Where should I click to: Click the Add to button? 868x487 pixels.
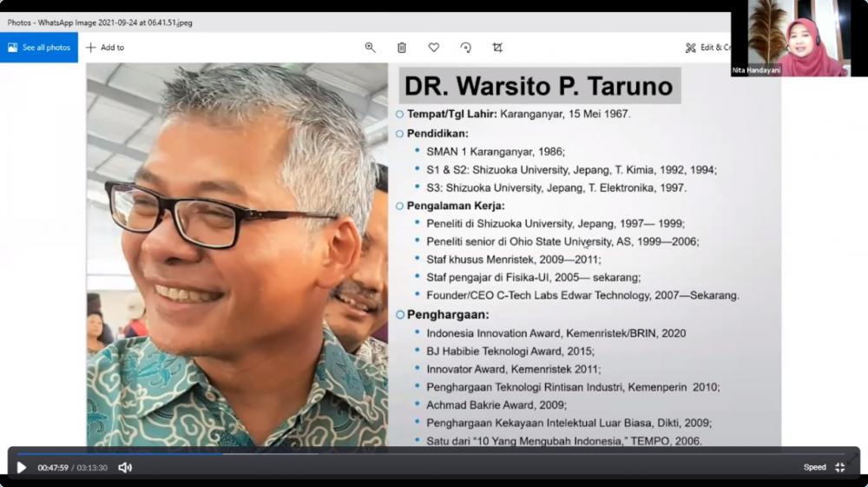[x=105, y=48]
